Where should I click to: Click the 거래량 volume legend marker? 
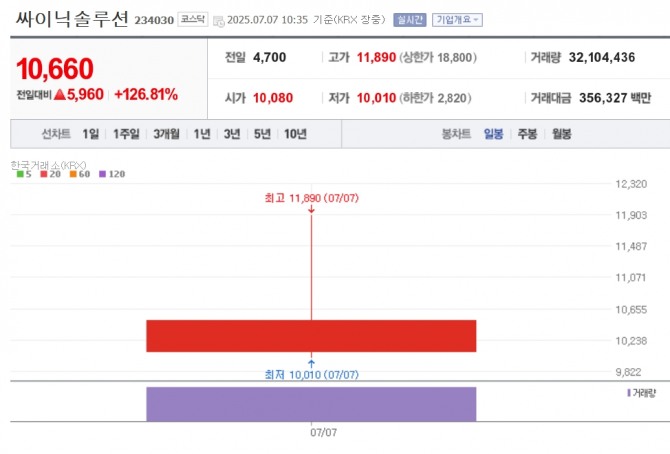[628, 393]
